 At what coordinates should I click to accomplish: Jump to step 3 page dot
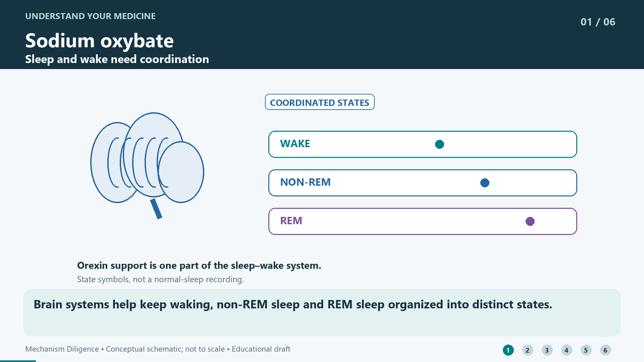(547, 350)
